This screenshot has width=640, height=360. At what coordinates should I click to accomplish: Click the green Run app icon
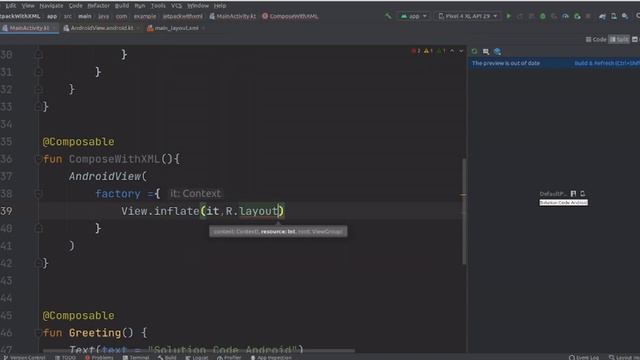[509, 16]
